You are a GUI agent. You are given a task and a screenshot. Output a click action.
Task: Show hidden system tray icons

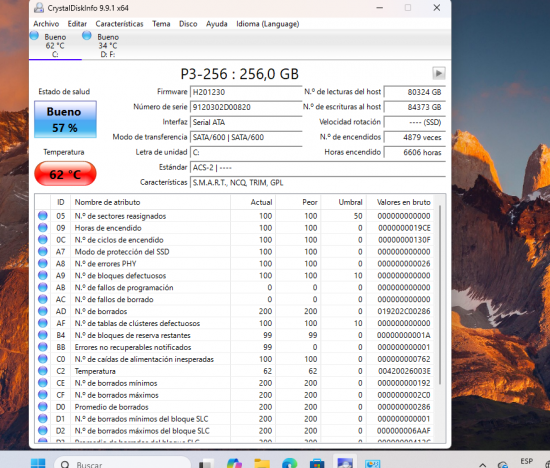pos(483,464)
